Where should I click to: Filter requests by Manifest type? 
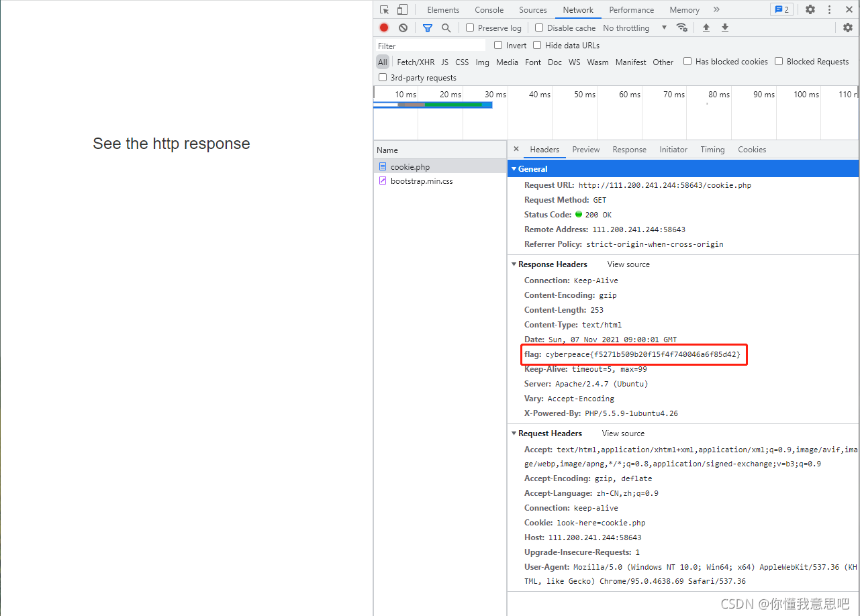point(630,62)
